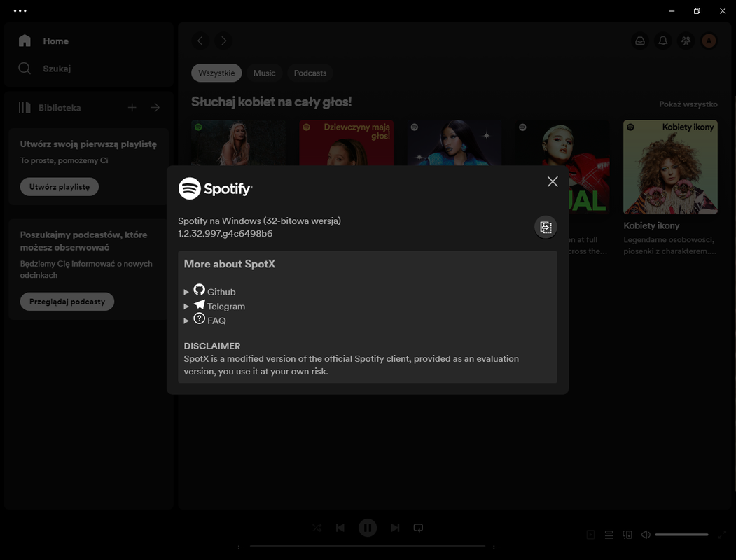The height and width of the screenshot is (560, 736).
Task: Open friend activity people icon
Action: point(686,41)
